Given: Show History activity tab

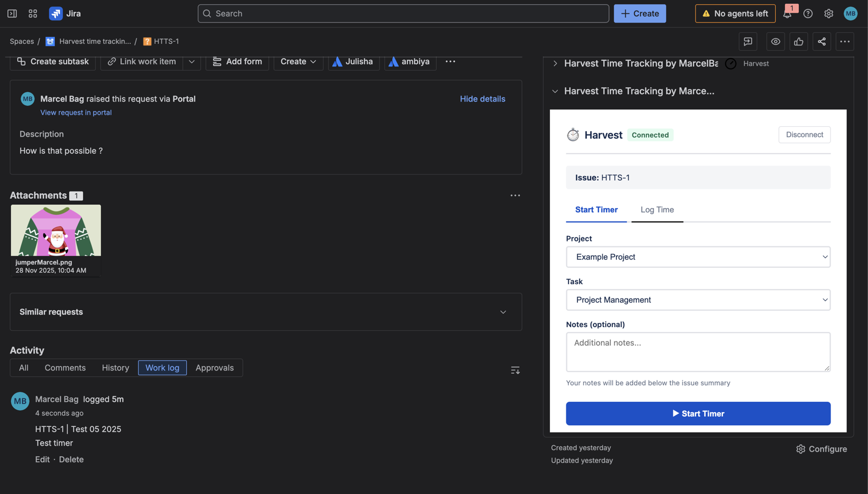Looking at the screenshot, I should click(x=115, y=368).
